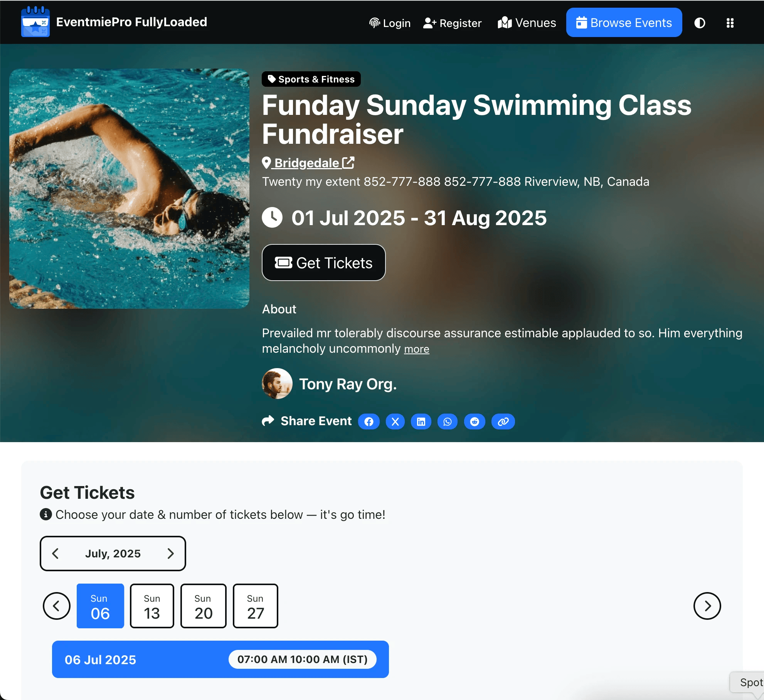
Task: Share event via WhatsApp
Action: (x=448, y=422)
